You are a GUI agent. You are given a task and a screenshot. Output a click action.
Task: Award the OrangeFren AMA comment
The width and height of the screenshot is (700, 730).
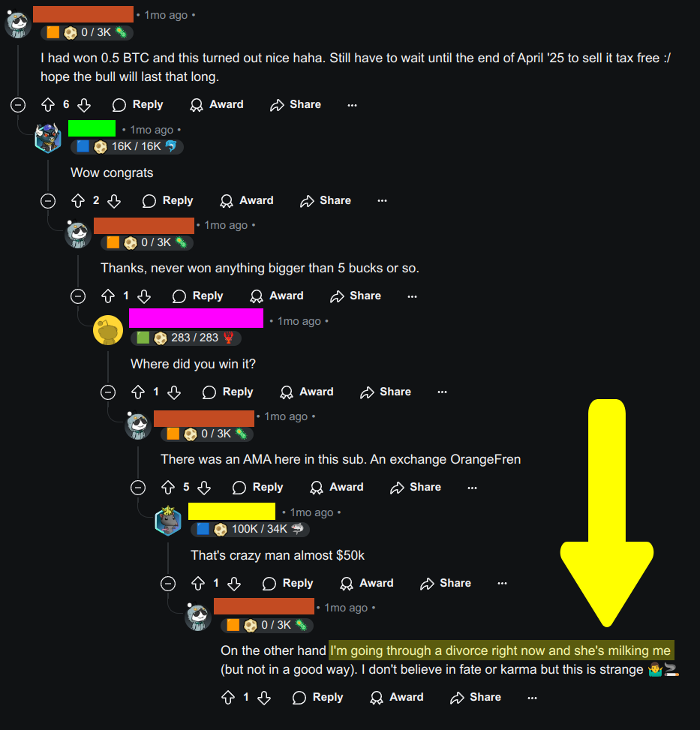coord(337,488)
